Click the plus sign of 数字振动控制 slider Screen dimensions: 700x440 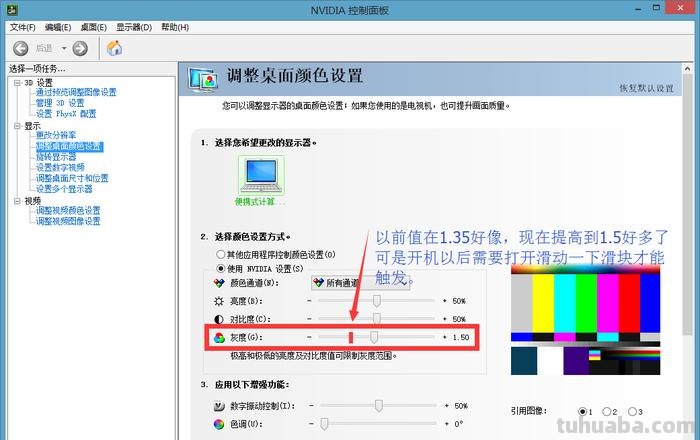446,406
